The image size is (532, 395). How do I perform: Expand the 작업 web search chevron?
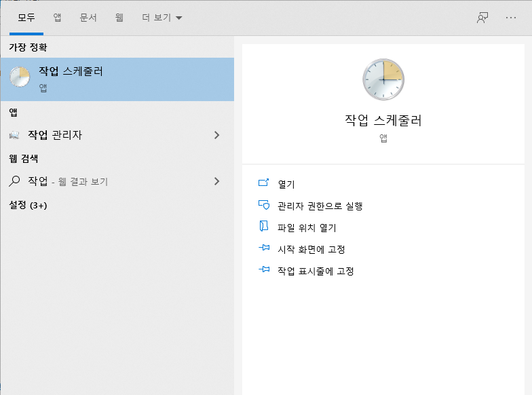(217, 181)
